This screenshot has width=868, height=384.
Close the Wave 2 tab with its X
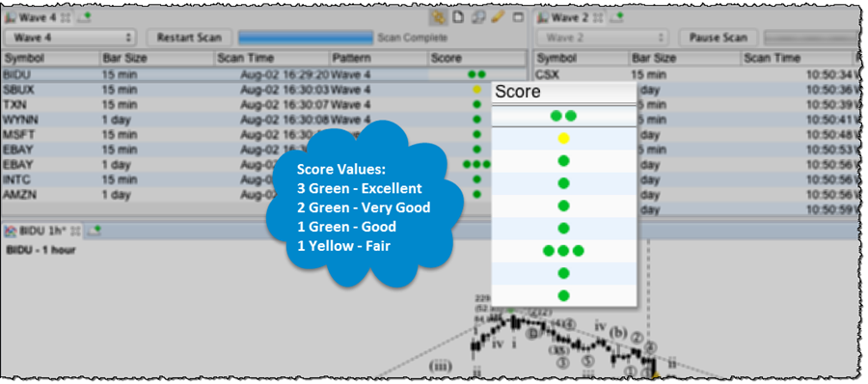[598, 17]
